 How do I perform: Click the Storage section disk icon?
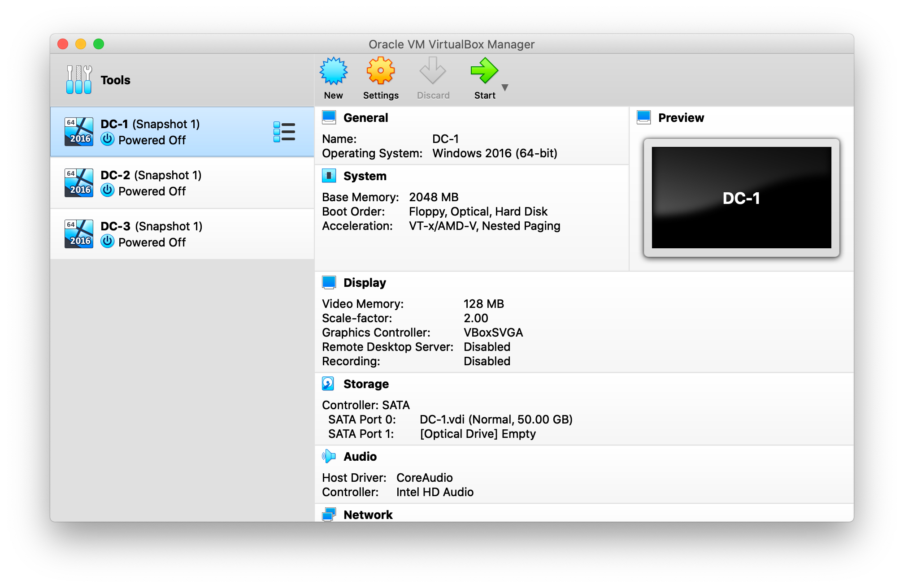coord(328,384)
